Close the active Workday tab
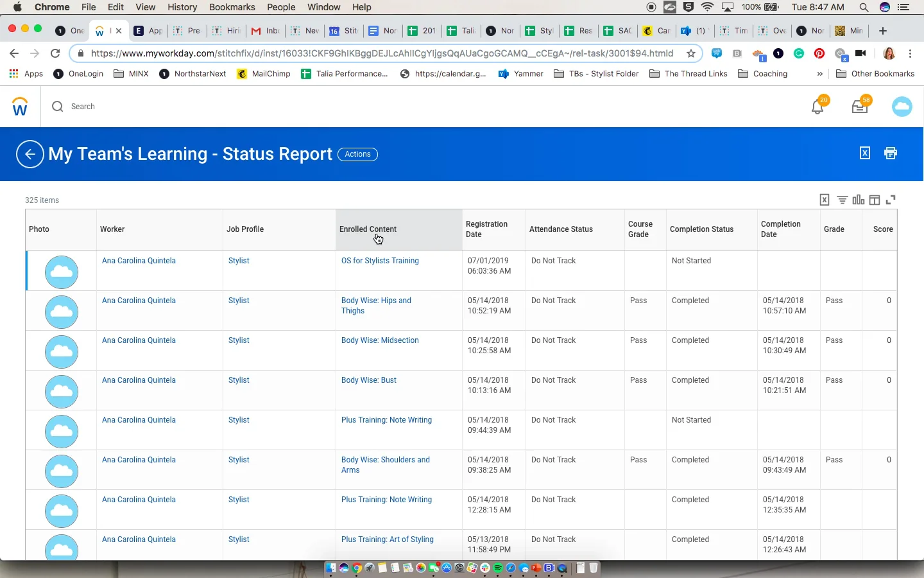This screenshot has height=578, width=924. (119, 31)
